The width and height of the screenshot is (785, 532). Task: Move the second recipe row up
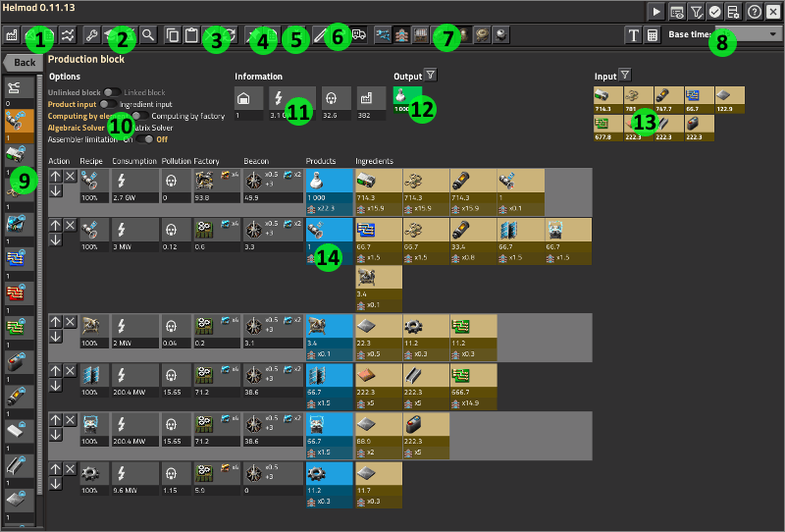pyautogui.click(x=55, y=226)
